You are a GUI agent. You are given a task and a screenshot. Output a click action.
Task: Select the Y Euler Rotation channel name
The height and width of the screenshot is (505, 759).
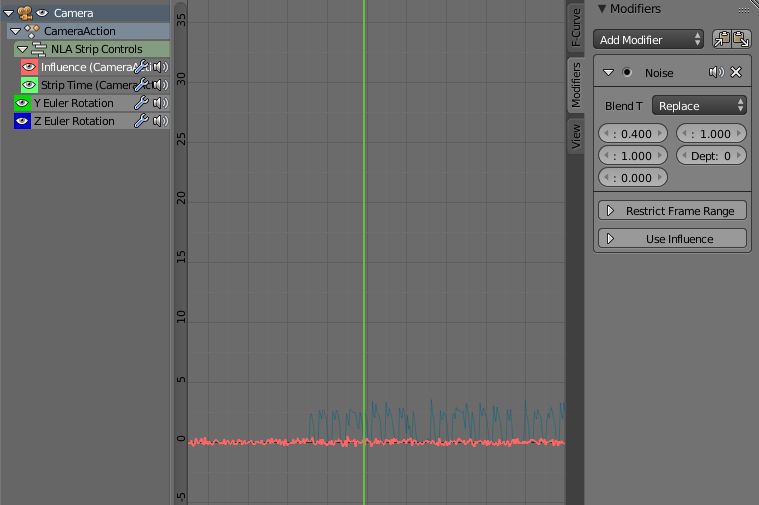74,103
